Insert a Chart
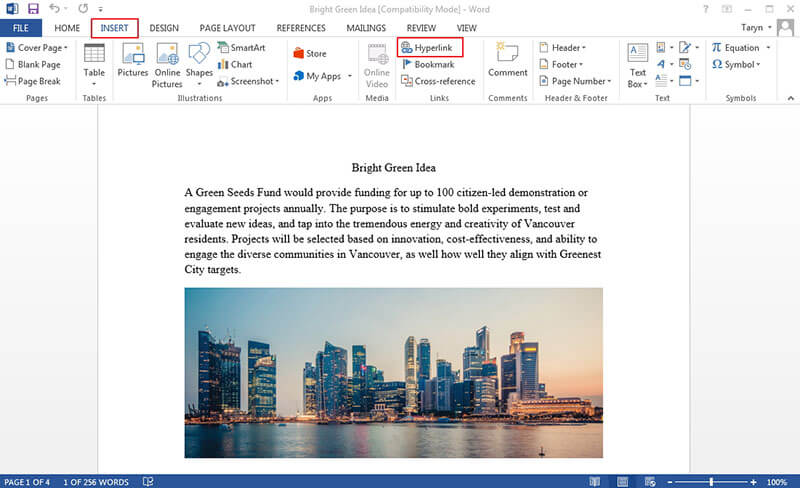 pos(235,64)
